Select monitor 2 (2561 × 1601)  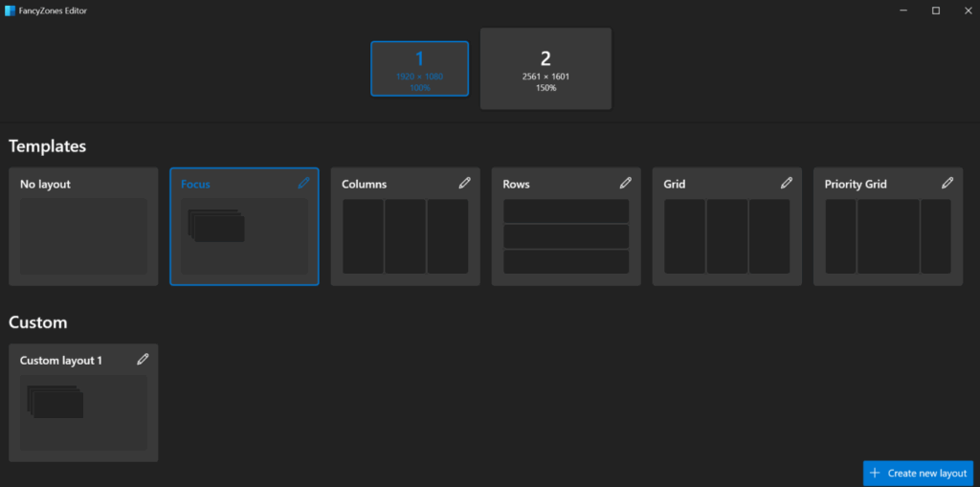[546, 69]
